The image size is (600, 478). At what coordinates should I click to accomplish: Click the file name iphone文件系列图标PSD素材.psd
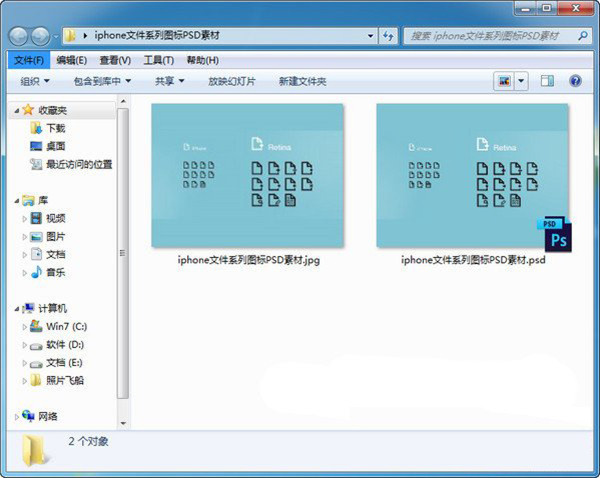[473, 260]
